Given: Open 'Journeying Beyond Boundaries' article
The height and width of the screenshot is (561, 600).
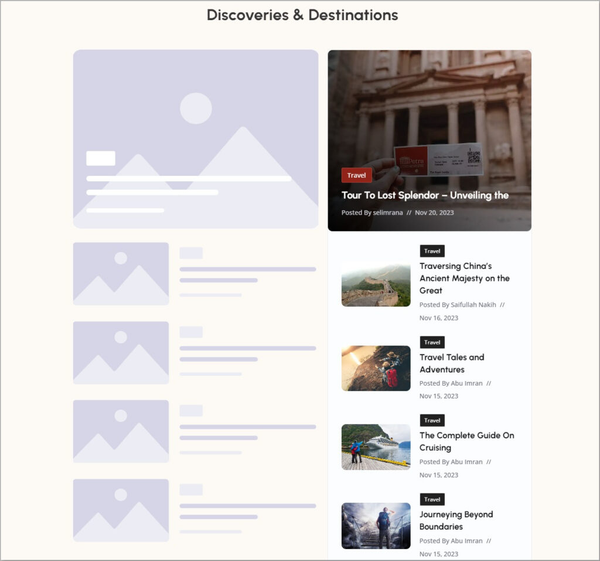Looking at the screenshot, I should (456, 520).
